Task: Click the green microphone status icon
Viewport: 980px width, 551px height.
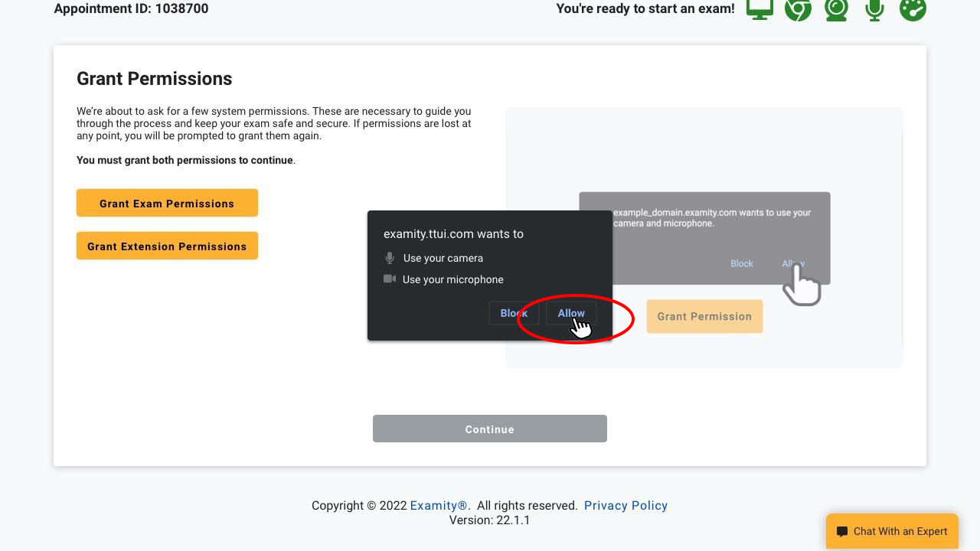Action: pos(874,9)
